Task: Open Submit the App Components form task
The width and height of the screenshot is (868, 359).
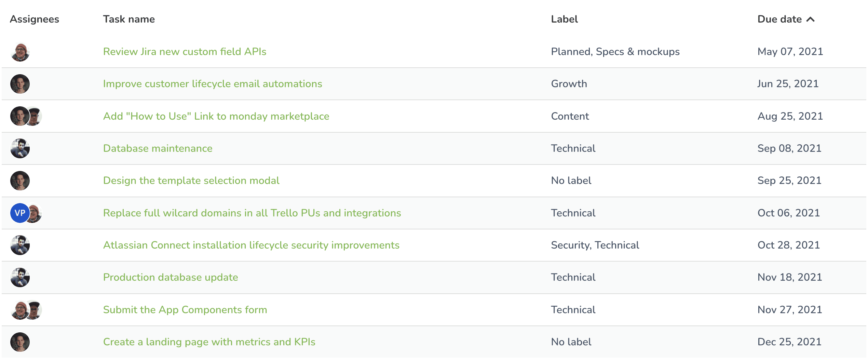Action: click(x=185, y=310)
